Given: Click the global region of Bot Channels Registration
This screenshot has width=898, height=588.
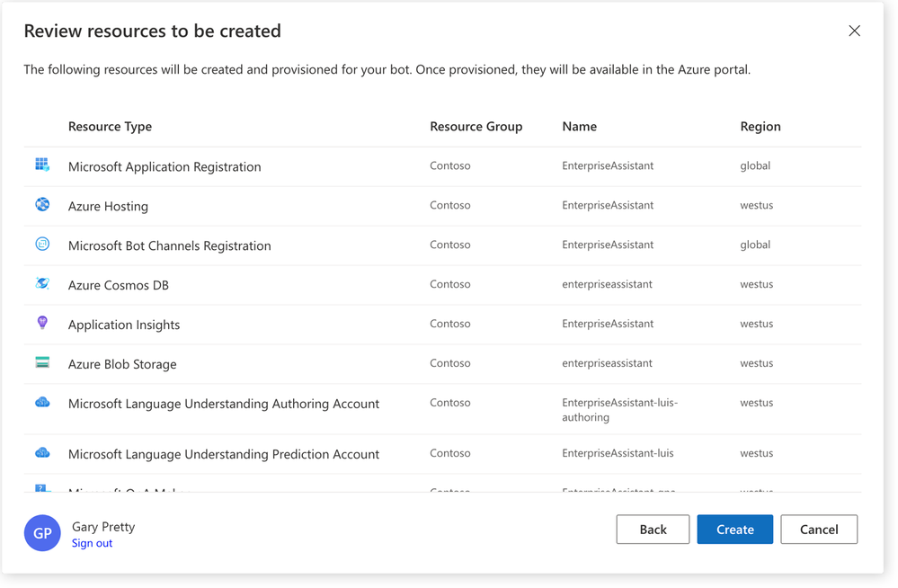Looking at the screenshot, I should 755,245.
